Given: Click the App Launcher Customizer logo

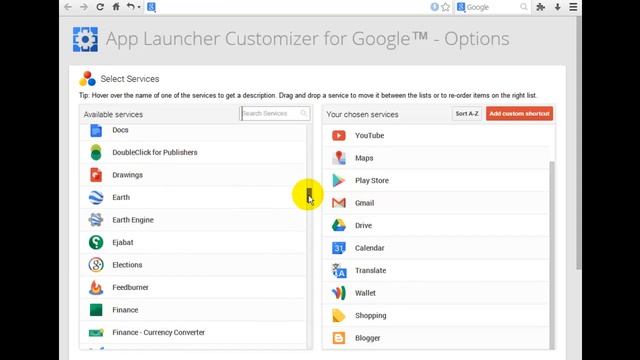Looking at the screenshot, I should pos(85,40).
